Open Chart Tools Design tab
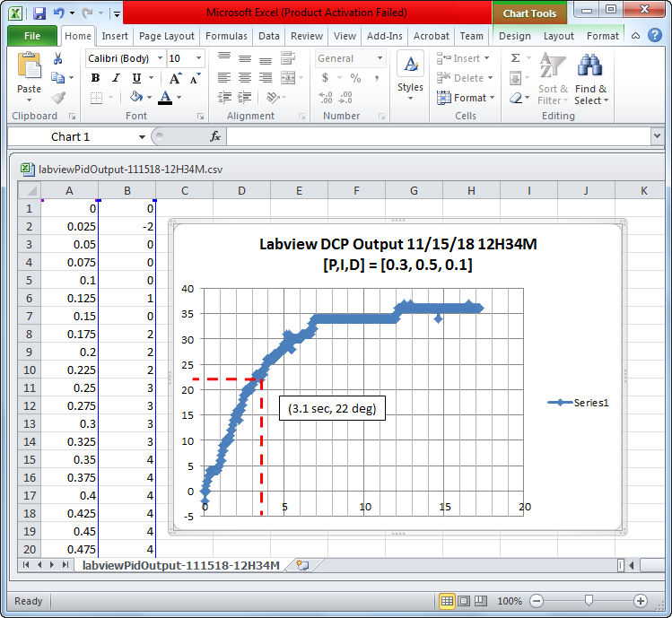The image size is (672, 618). point(515,36)
